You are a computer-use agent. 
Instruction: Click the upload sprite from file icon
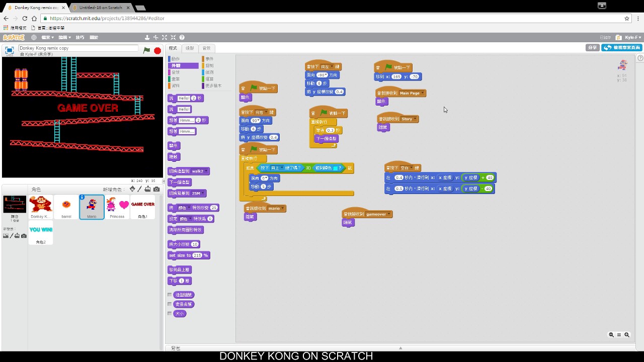click(x=148, y=189)
